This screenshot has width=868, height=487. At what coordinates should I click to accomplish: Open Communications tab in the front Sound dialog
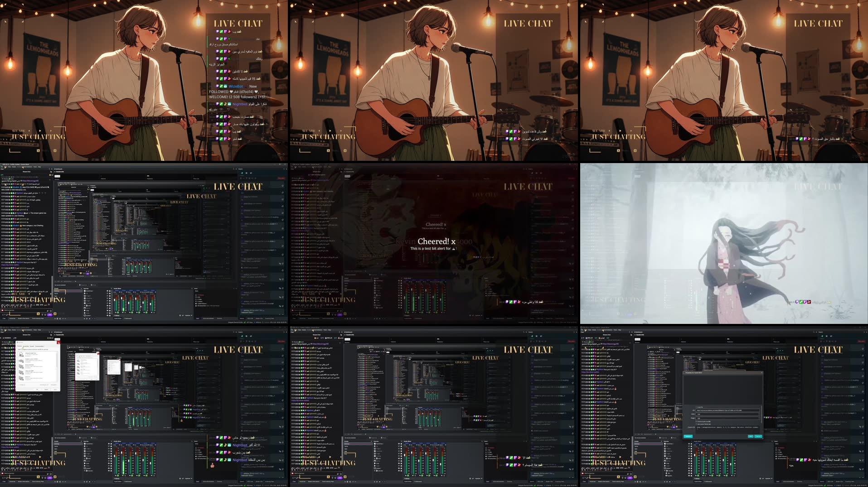click(x=39, y=347)
